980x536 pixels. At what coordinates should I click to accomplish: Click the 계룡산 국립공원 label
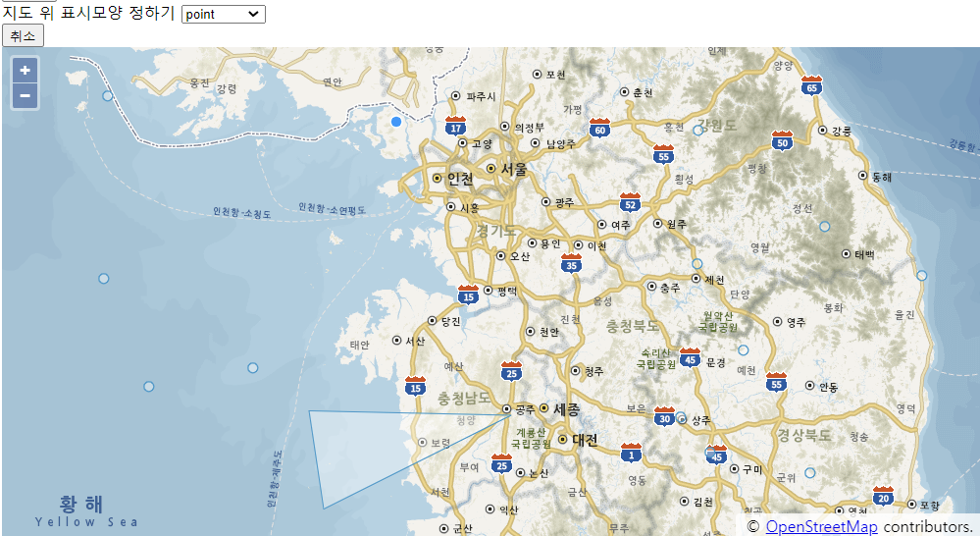pyautogui.click(x=531, y=439)
